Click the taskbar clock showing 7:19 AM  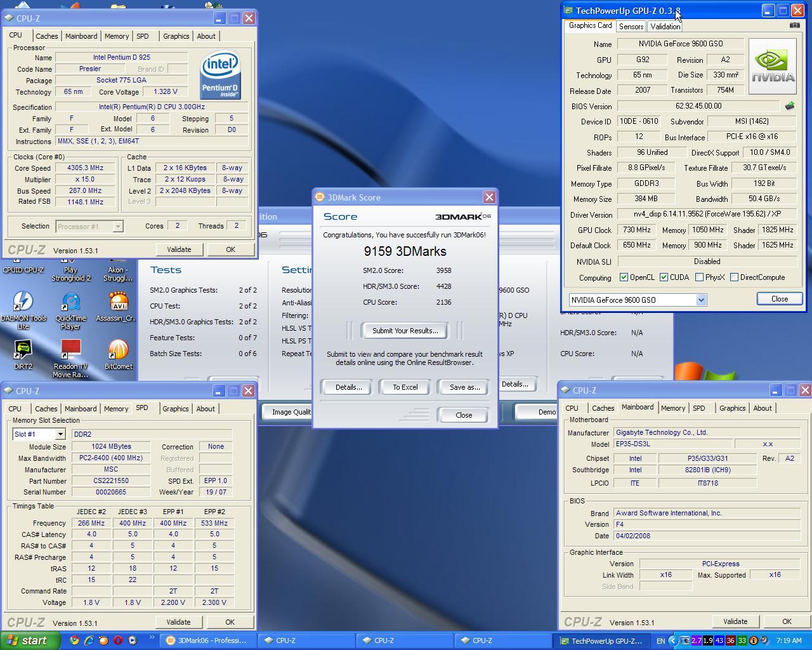tap(788, 641)
